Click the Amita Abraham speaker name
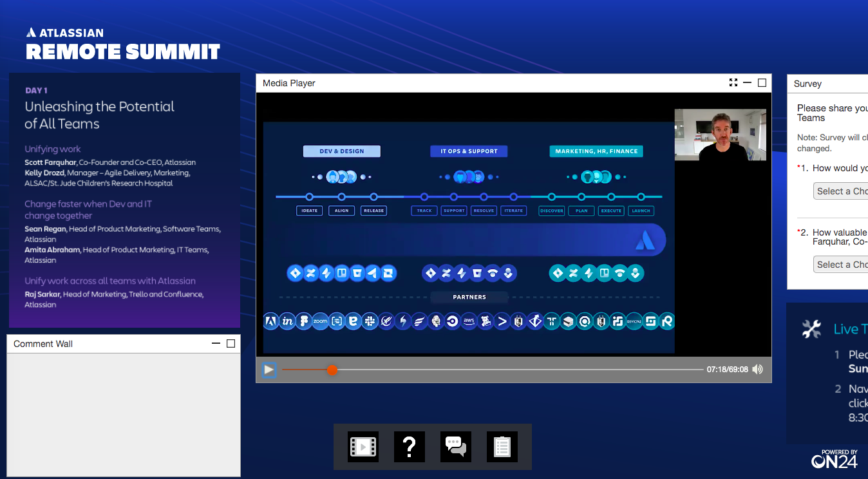The height and width of the screenshot is (479, 868). click(52, 250)
